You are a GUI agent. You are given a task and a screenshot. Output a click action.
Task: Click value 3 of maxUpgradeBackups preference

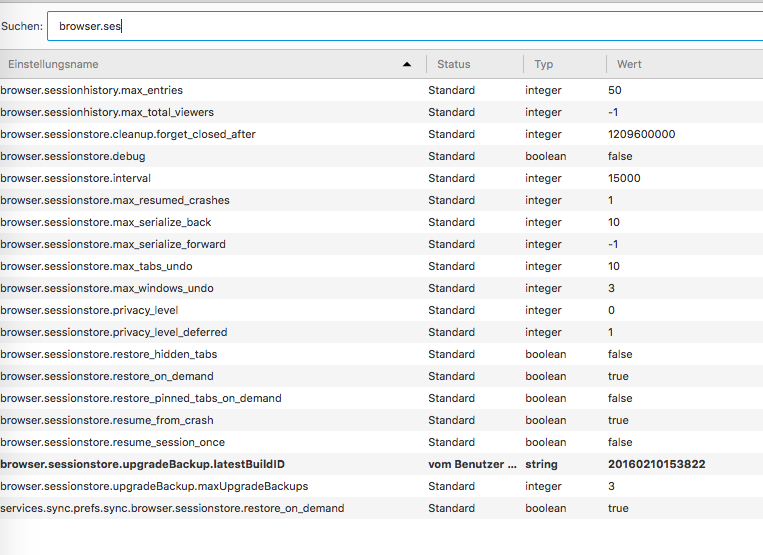coord(614,486)
